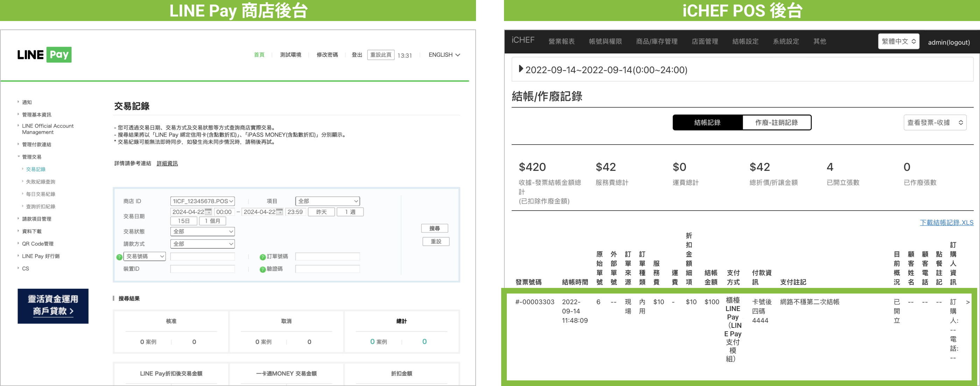Open the 查看發票-收據 dropdown
The image size is (980, 386).
coord(934,123)
